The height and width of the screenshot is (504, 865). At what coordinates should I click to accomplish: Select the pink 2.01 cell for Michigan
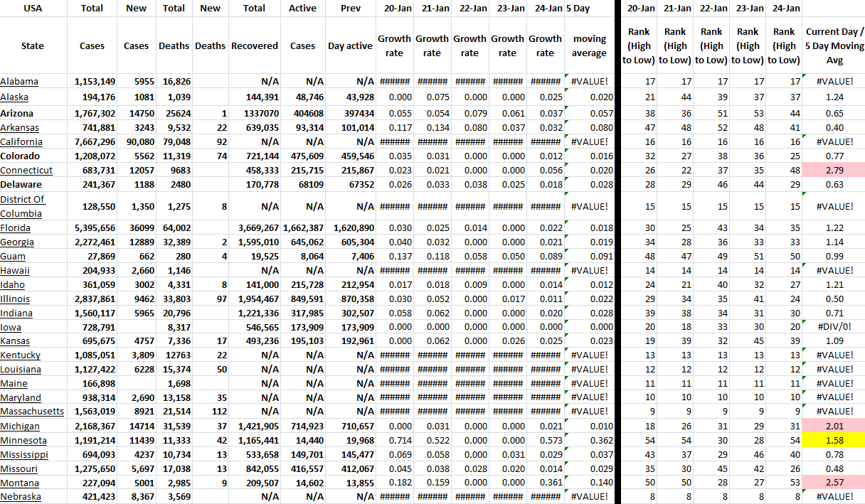click(834, 427)
